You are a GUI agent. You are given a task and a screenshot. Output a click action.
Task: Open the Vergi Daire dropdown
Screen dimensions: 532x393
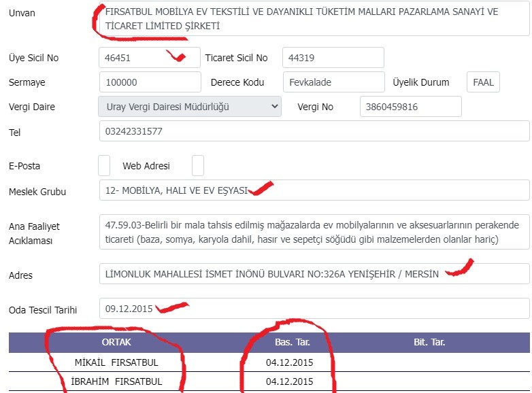190,107
